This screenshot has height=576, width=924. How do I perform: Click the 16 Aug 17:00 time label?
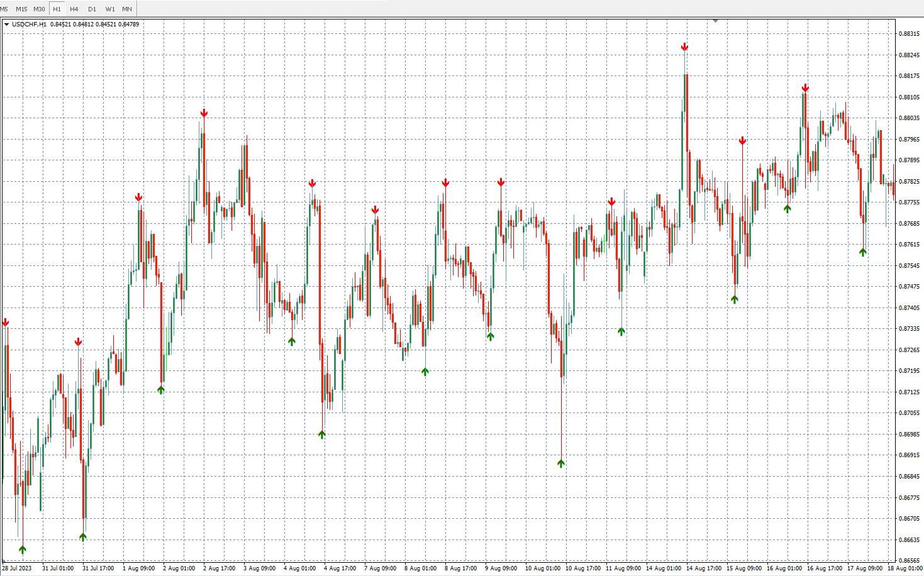pyautogui.click(x=825, y=568)
